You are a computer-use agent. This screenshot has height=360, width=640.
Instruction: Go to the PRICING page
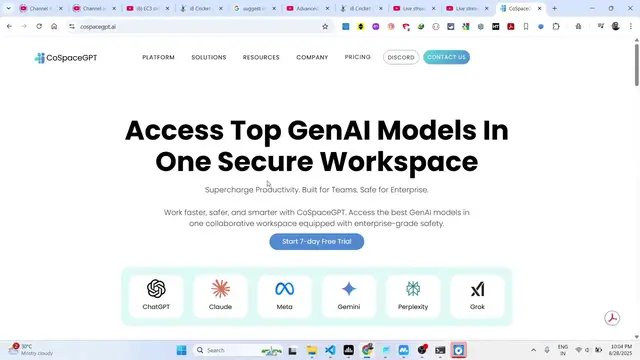[x=358, y=57]
